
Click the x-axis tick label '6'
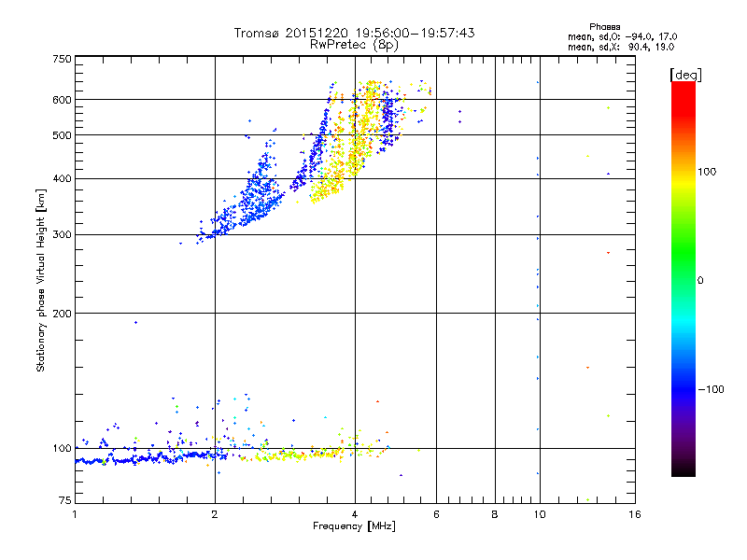[x=436, y=514]
